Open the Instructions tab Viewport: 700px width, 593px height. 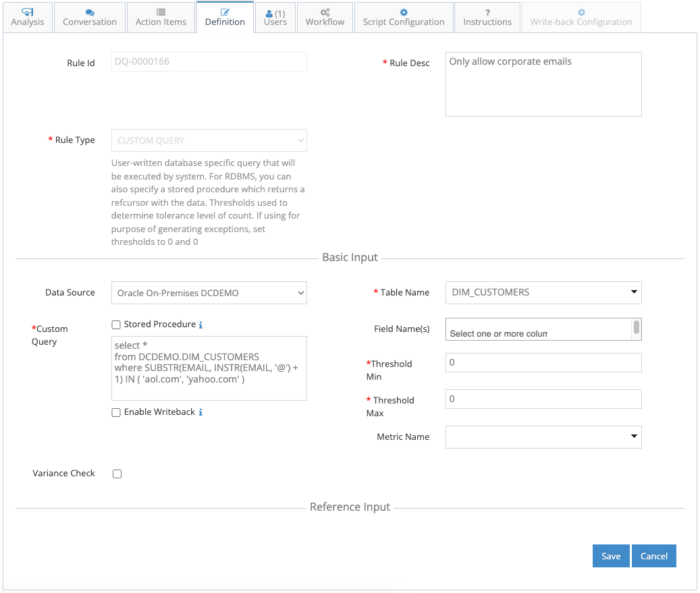[487, 18]
